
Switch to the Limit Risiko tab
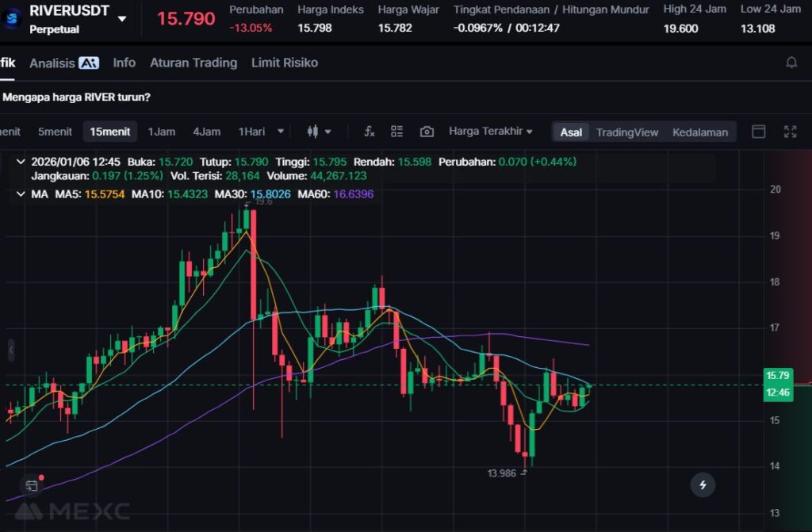coord(284,63)
